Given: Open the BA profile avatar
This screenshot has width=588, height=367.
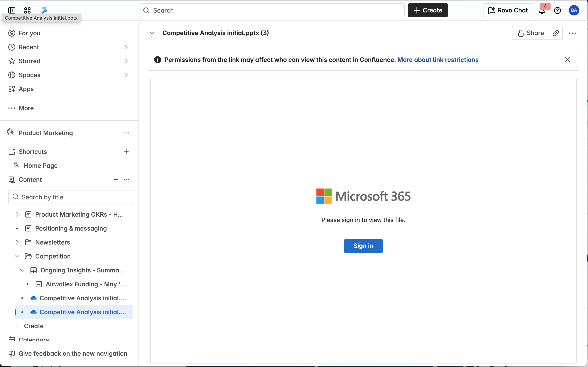Looking at the screenshot, I should tap(574, 10).
